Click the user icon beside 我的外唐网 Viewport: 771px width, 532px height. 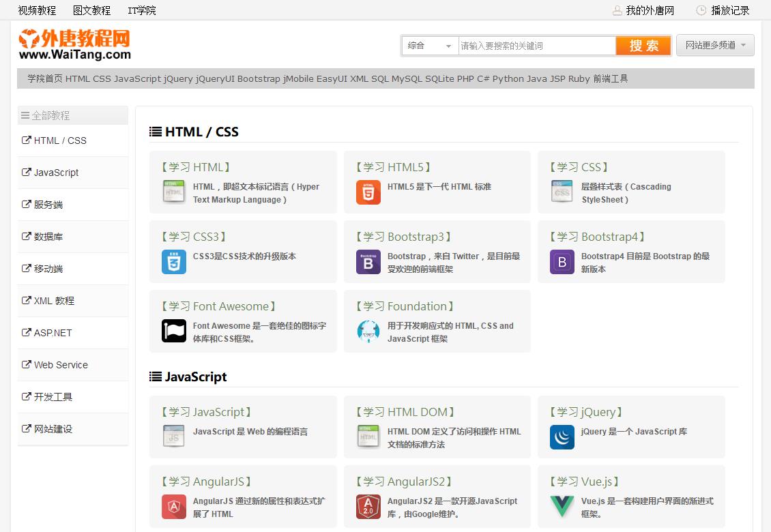(617, 10)
